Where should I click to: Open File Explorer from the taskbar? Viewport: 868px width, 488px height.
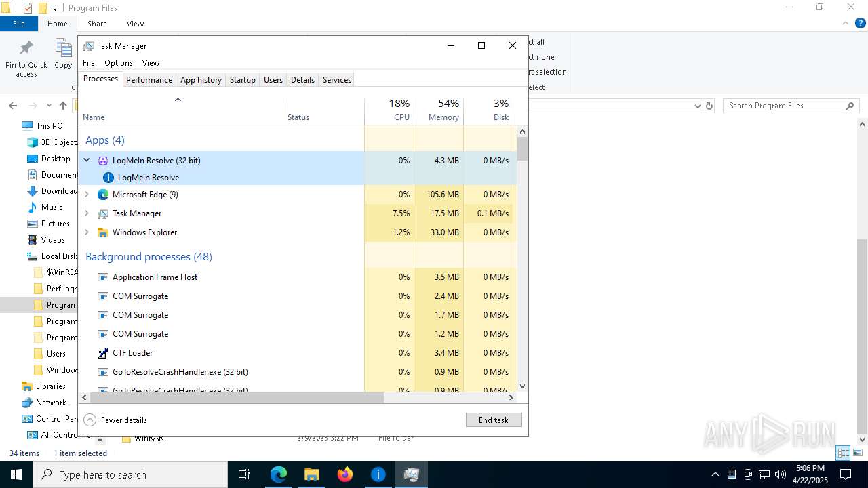pyautogui.click(x=311, y=474)
